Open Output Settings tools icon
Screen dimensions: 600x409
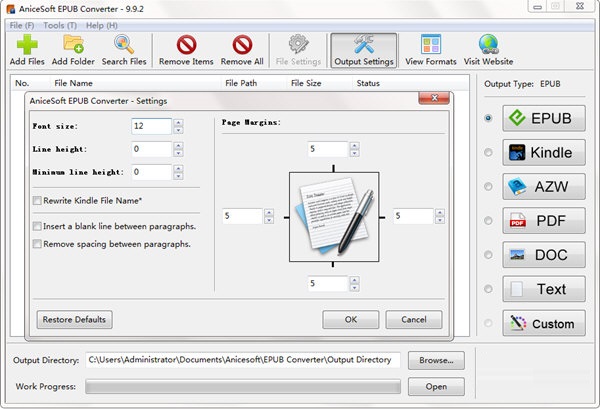click(364, 44)
